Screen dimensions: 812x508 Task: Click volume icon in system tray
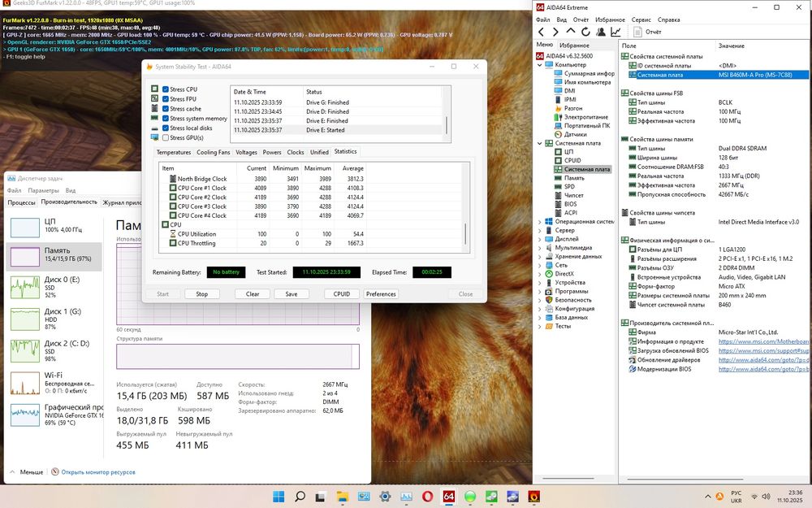(x=766, y=497)
